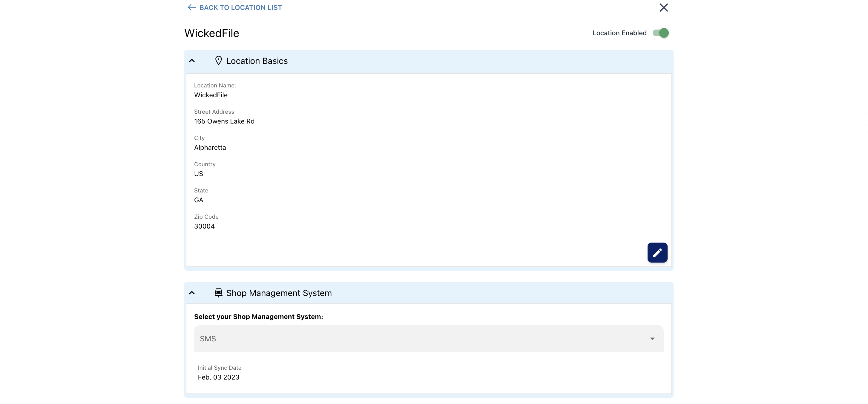Click the zip code value 30004
This screenshot has height=404, width=868.
204,226
